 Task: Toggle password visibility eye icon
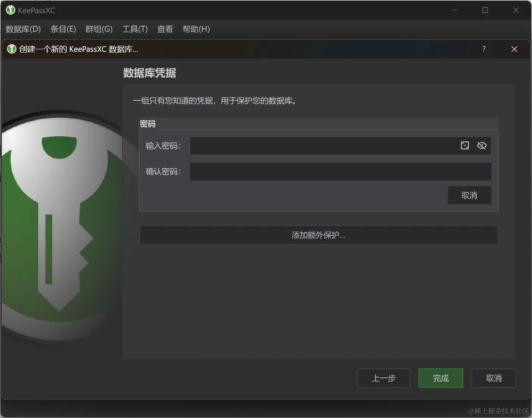click(x=482, y=146)
